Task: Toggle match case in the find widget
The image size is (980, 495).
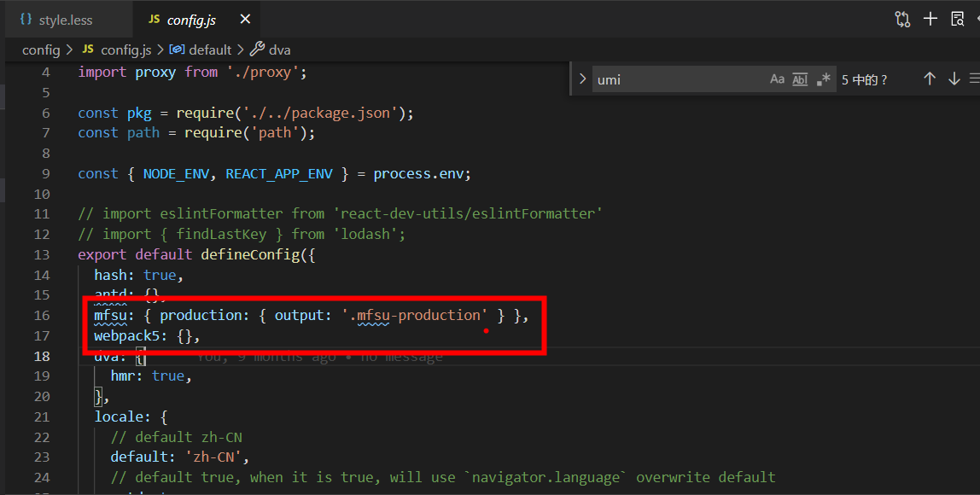Action: [x=777, y=79]
